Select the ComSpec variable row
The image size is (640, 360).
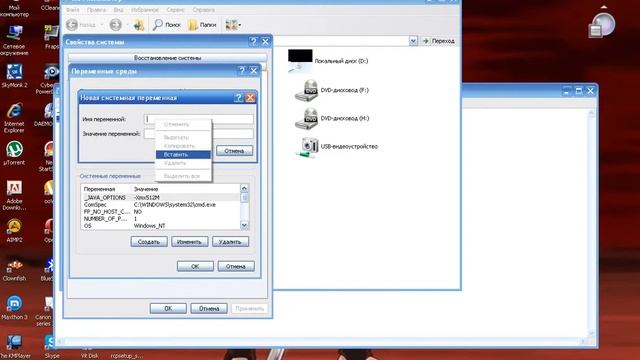[x=160, y=204]
